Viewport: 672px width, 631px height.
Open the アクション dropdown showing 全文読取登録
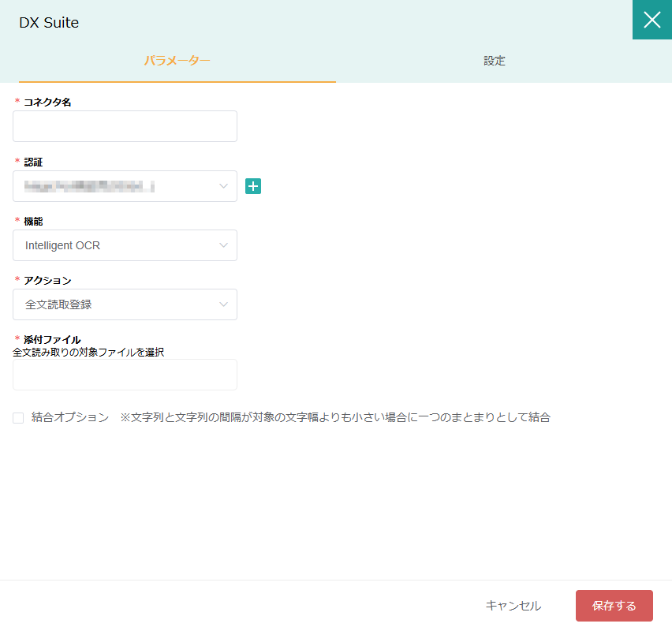tap(125, 304)
